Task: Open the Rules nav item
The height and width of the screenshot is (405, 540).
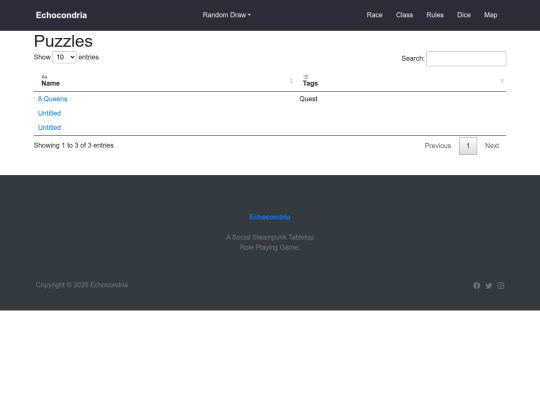Action: (435, 15)
